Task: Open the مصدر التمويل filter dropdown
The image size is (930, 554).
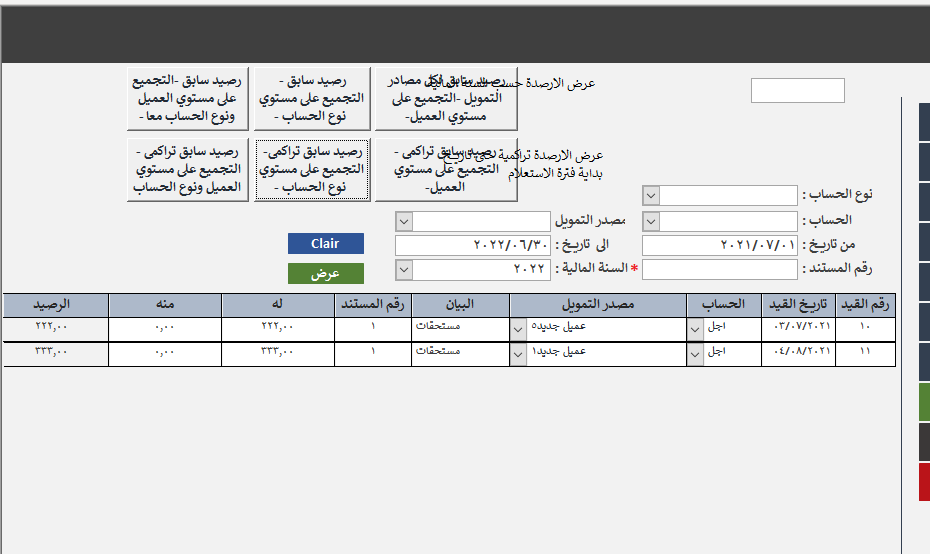Action: pos(404,221)
